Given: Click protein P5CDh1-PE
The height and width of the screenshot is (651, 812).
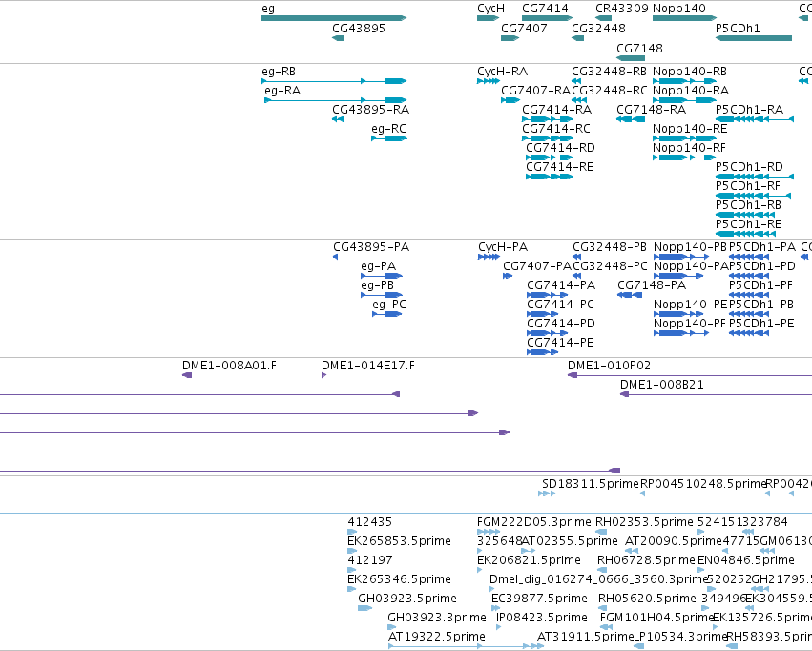Looking at the screenshot, I should pos(749,333).
